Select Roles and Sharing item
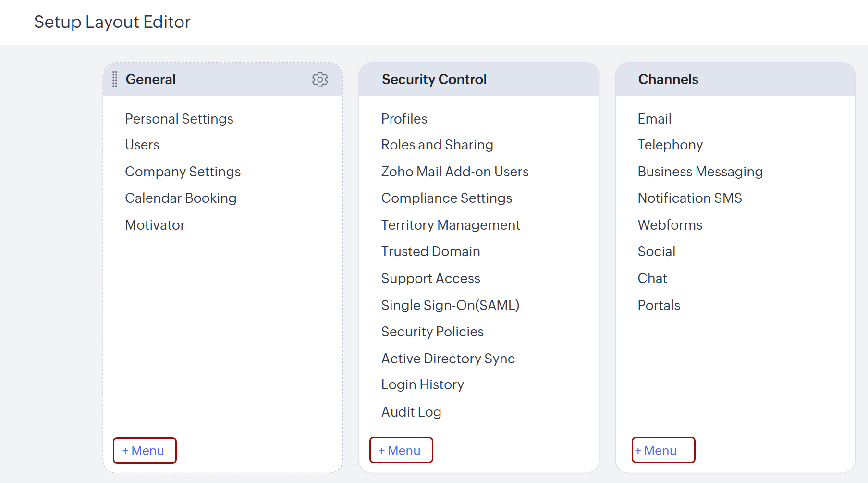This screenshot has width=868, height=483. coord(437,145)
